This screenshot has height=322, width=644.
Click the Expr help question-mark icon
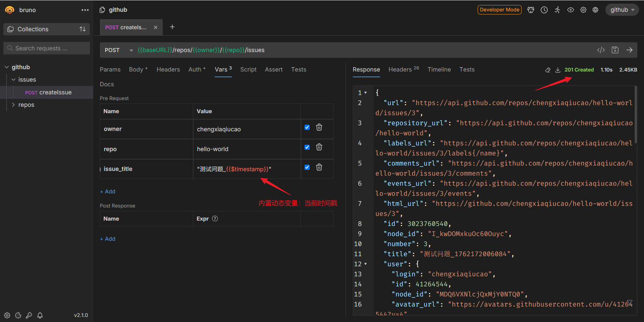coord(215,219)
